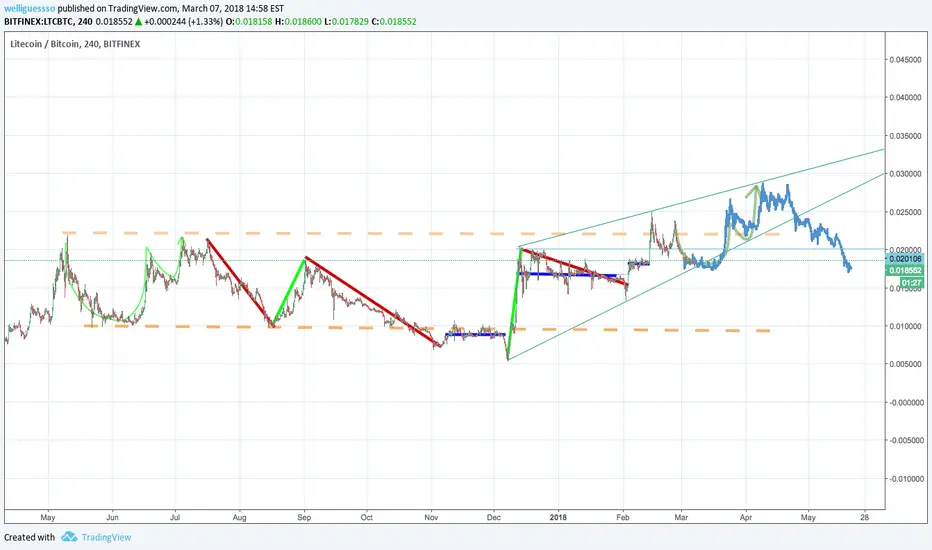932x550 pixels.
Task: Click the Aug time axis label
Action: (240, 517)
